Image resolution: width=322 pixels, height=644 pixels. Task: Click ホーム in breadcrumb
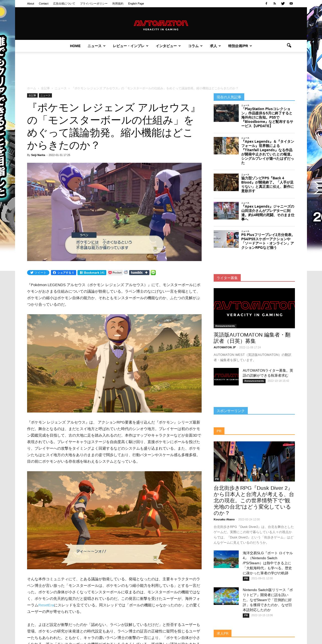point(32,88)
